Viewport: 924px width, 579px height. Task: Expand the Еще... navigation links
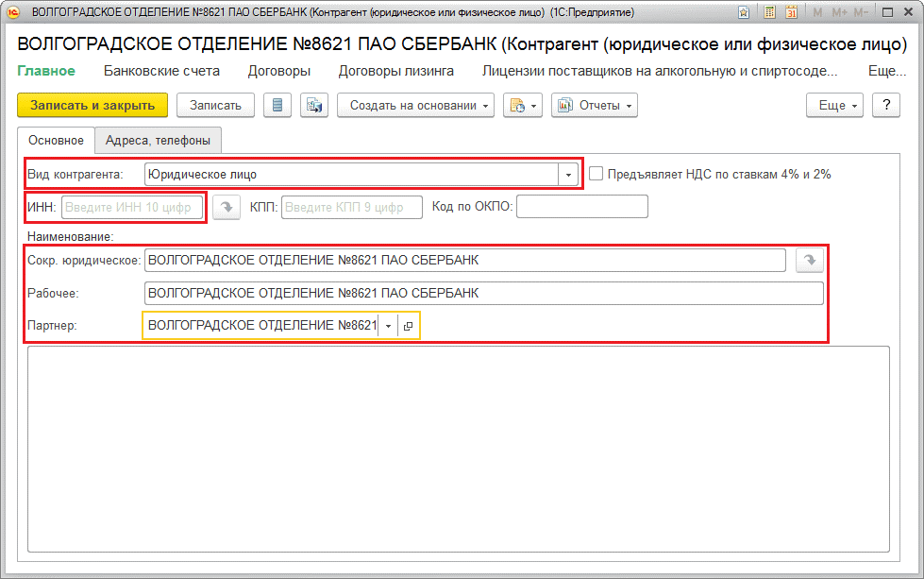[x=887, y=71]
